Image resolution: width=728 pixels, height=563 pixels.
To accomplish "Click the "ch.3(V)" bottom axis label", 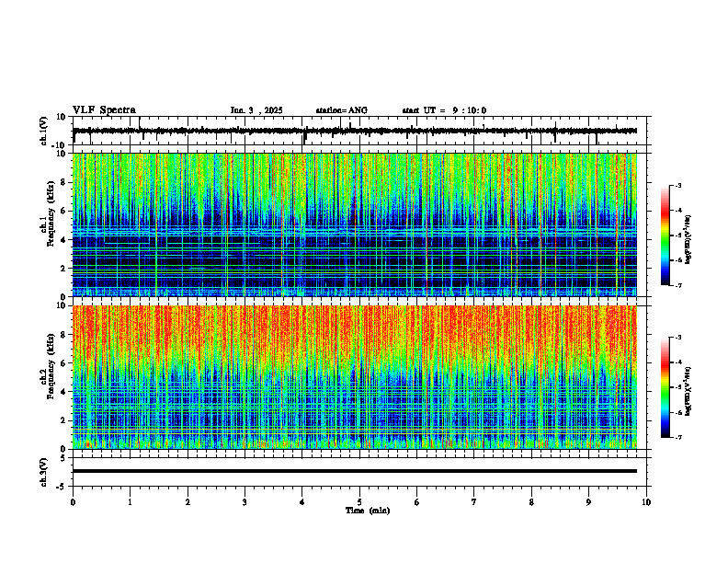I will pyautogui.click(x=44, y=472).
